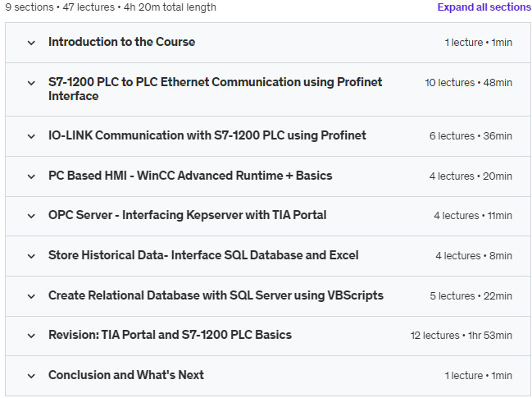This screenshot has height=398, width=532.
Task: Click chevron icon beside Introduction to the Course
Action: [31, 43]
